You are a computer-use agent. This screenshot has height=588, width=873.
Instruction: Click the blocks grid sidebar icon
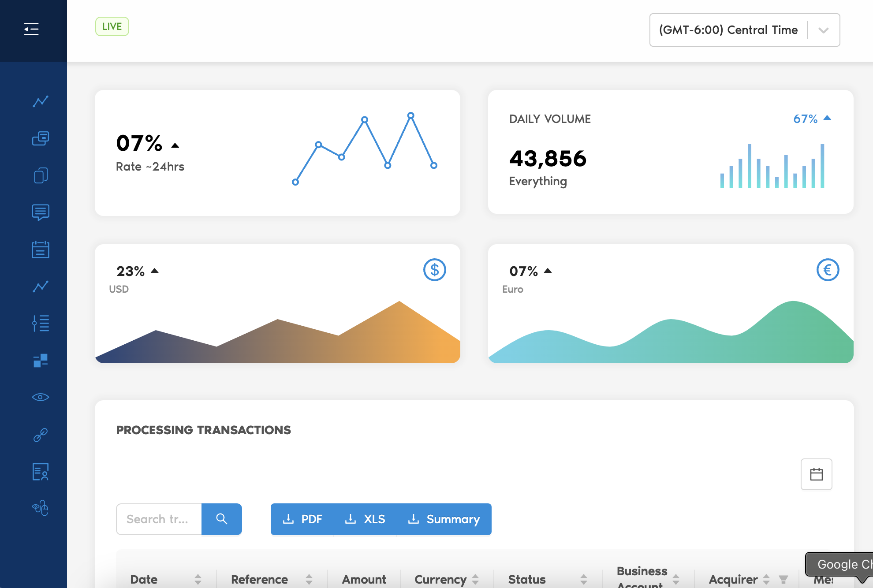41,361
